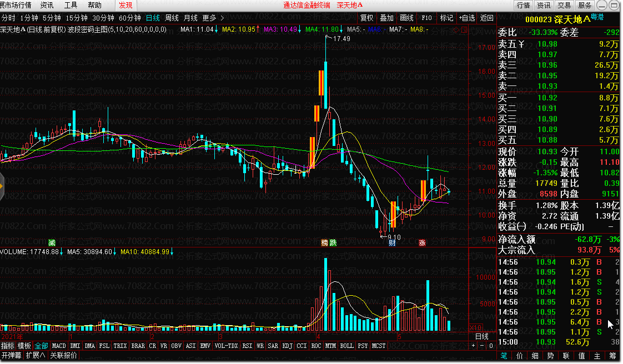Viewport: 623px width, 364px height.
Task: Switch to 细 detail tab
Action: (x=535, y=356)
